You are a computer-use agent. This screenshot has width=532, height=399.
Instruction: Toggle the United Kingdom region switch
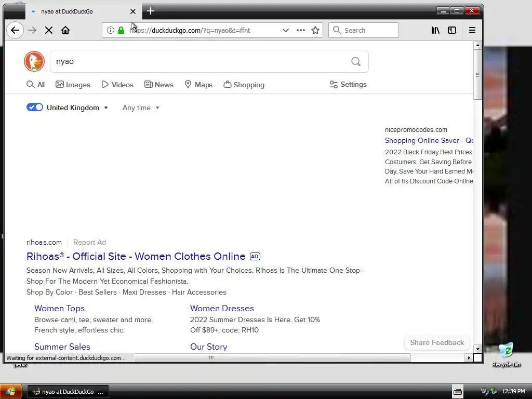coord(35,107)
